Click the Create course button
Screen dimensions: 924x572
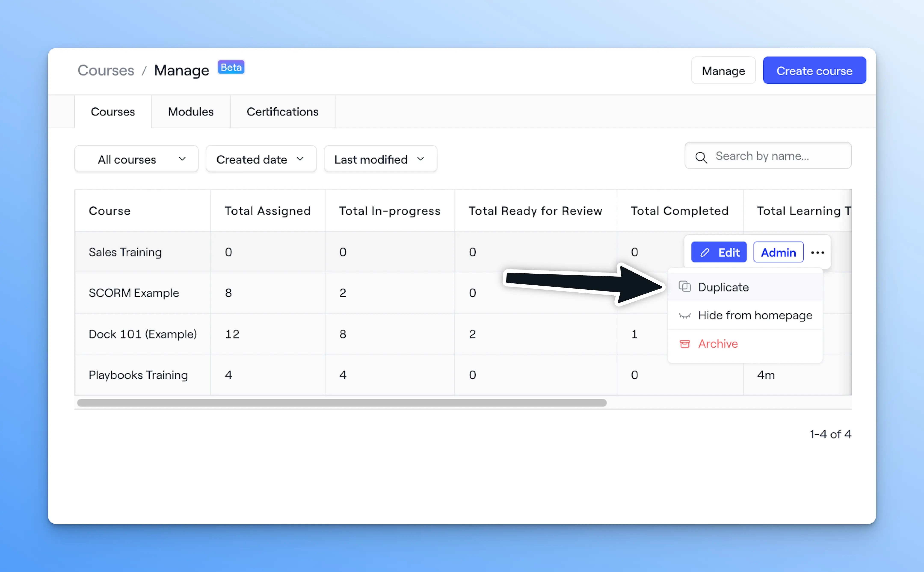814,71
